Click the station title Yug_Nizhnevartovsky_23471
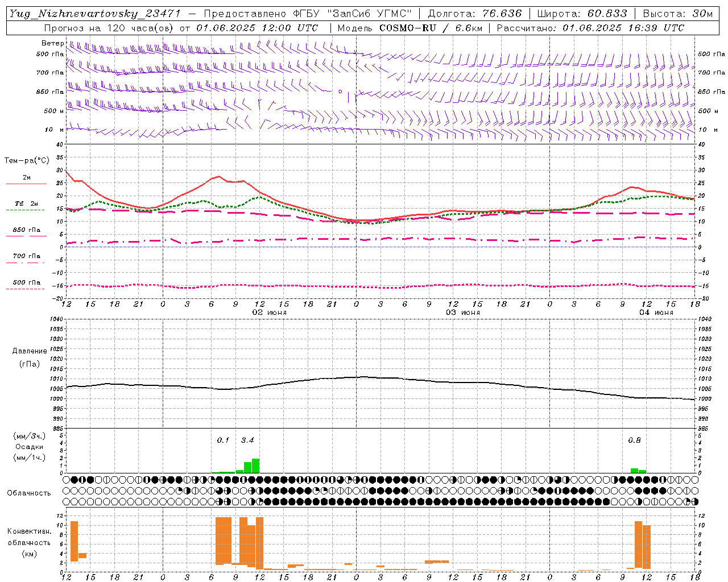This screenshot has width=728, height=582. [95, 14]
